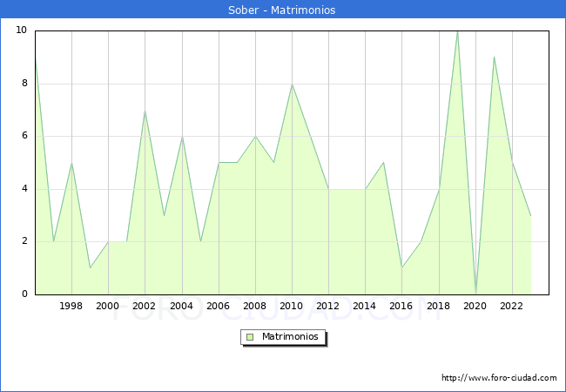Select the 2012 x-axis label
Viewport: 566px width, 392px height.
coord(327,306)
